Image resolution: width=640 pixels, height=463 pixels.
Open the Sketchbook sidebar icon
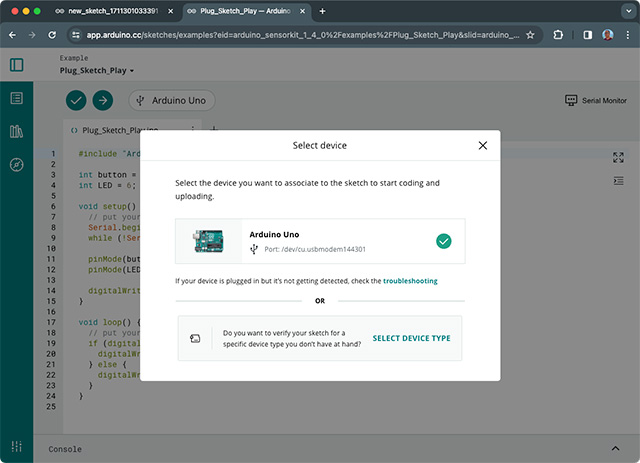click(x=16, y=98)
